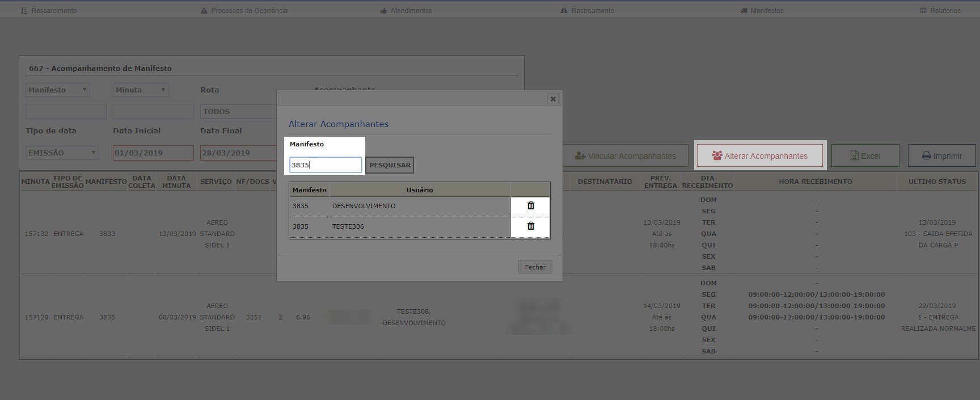The width and height of the screenshot is (980, 400).
Task: Click the Fechar button
Action: tap(535, 267)
